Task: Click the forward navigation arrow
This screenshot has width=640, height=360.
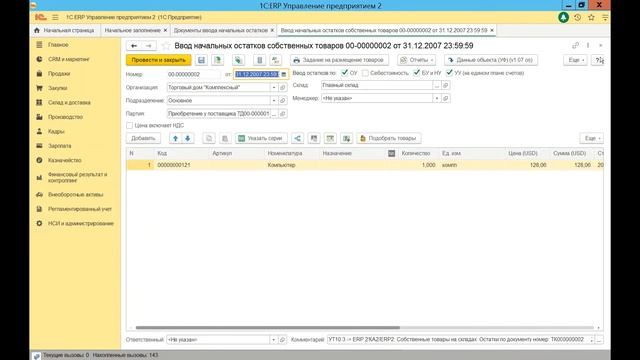Action: (149, 46)
